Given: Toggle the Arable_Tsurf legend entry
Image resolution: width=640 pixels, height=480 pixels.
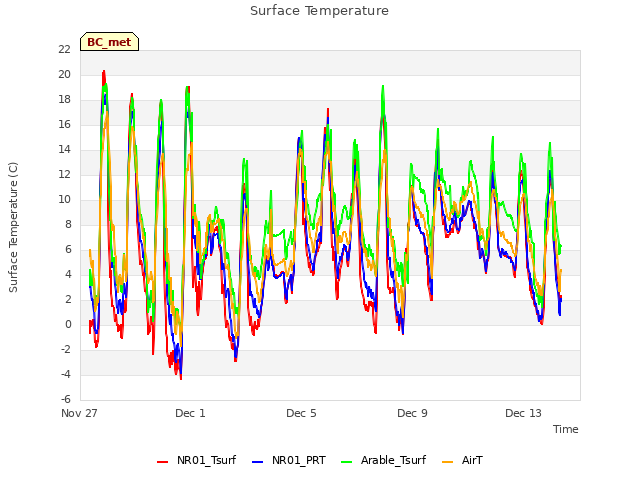Looking at the screenshot, I should (x=383, y=460).
